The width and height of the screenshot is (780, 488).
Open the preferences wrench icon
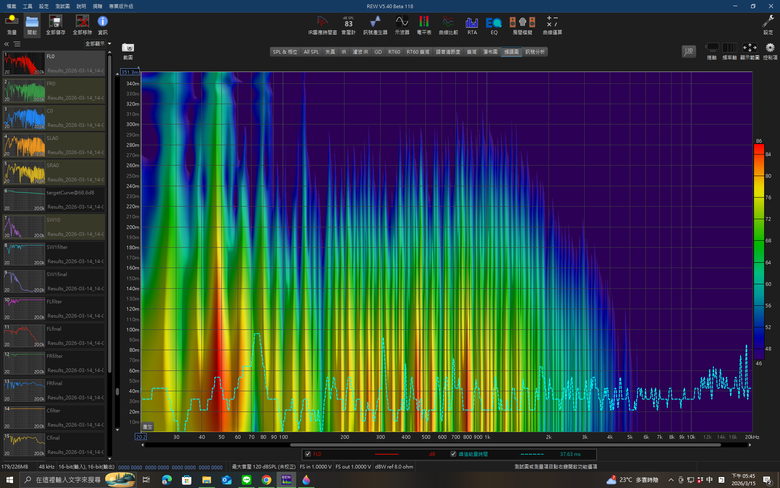(768, 22)
